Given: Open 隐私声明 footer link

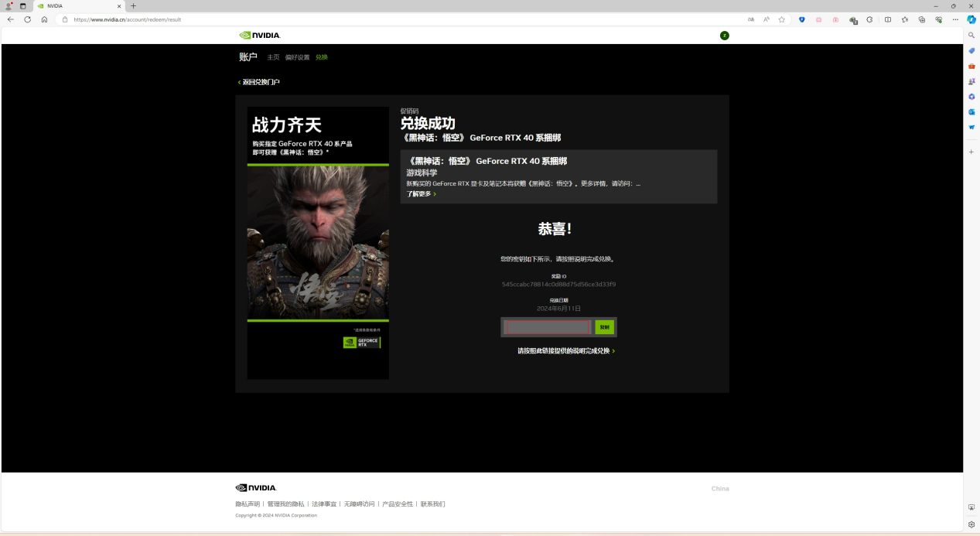Looking at the screenshot, I should [248, 504].
